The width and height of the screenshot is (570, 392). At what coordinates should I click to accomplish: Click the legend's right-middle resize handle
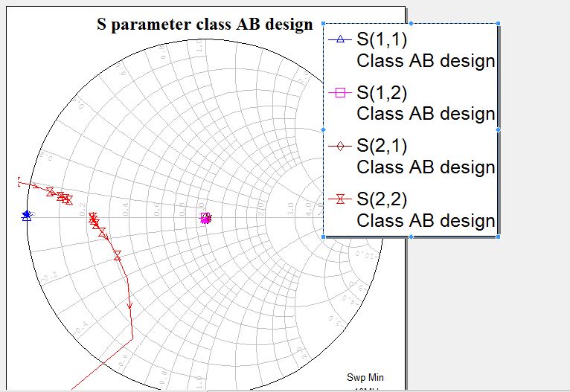pyautogui.click(x=498, y=129)
